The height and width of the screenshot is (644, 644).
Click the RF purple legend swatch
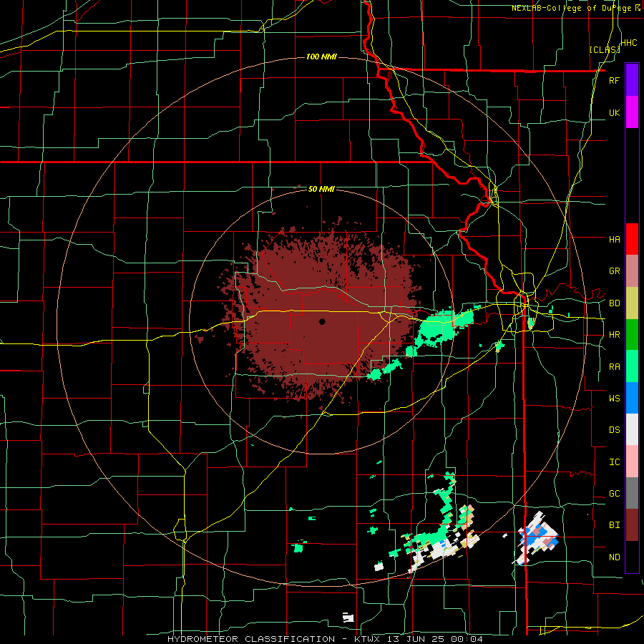632,80
